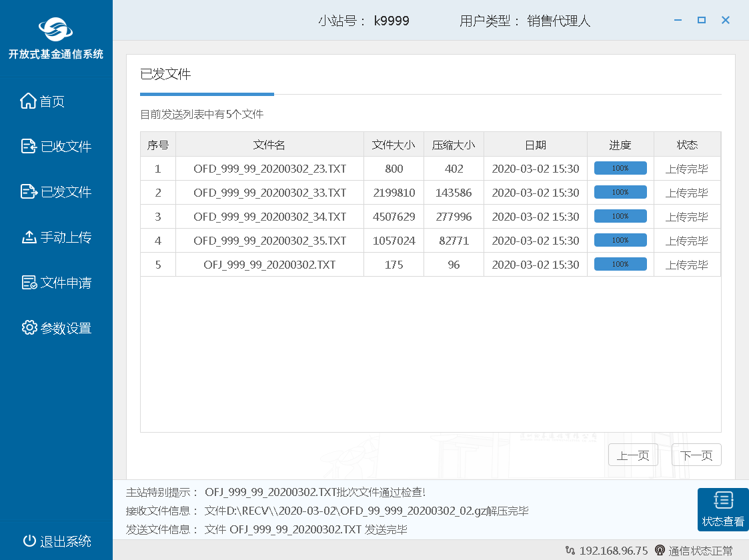
Task: Click the 退出系统 label
Action: (x=65, y=541)
